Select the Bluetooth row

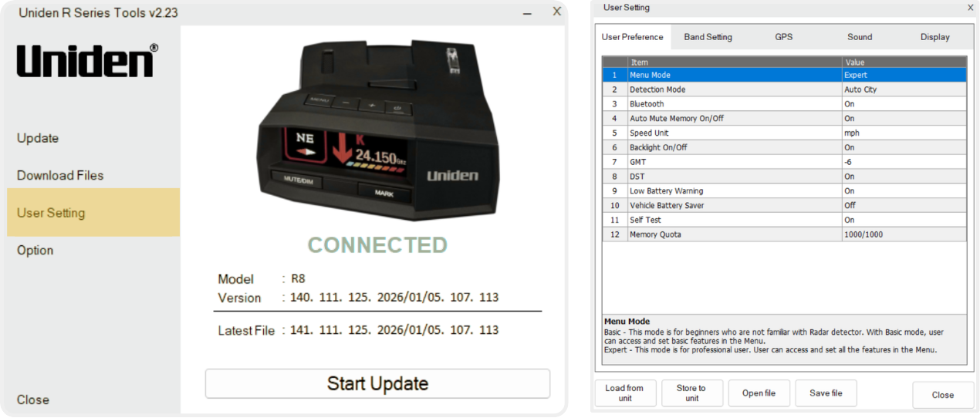pyautogui.click(x=784, y=104)
